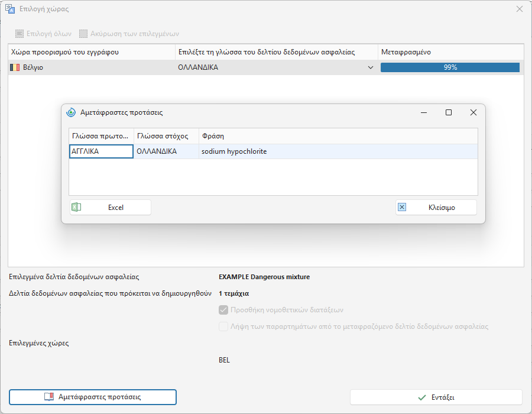Click the Κλείσιμο button's X icon

click(402, 207)
